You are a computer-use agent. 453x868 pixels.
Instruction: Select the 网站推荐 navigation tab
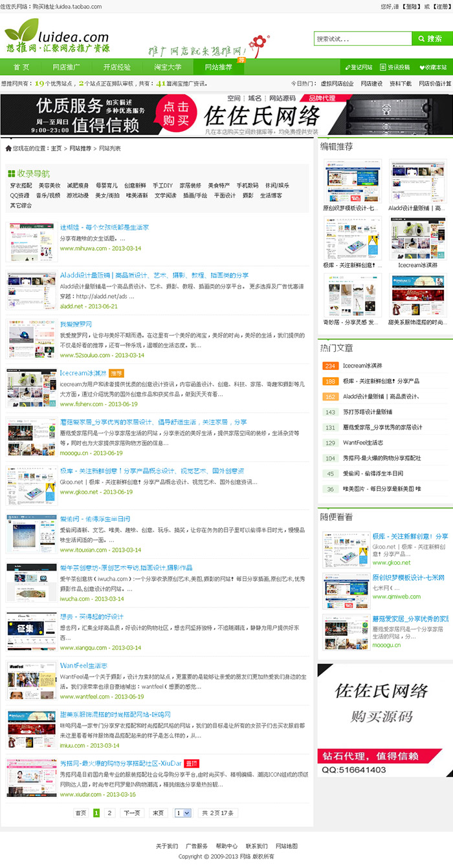point(218,67)
